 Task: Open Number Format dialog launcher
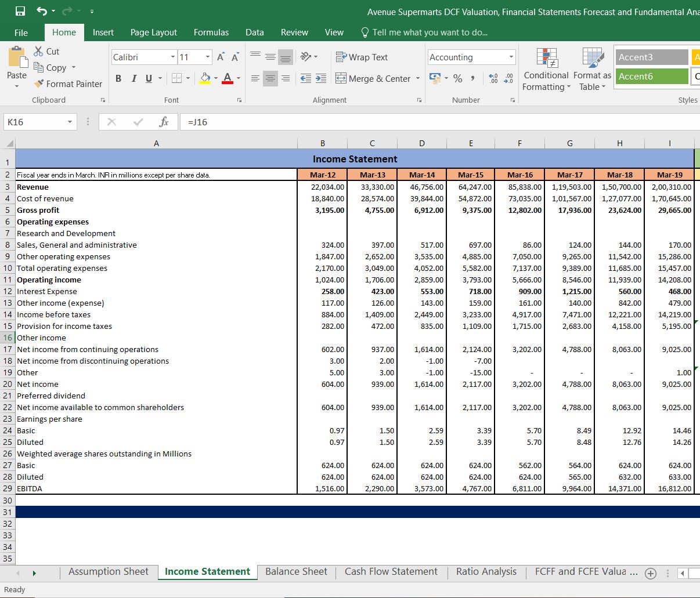tap(513, 100)
